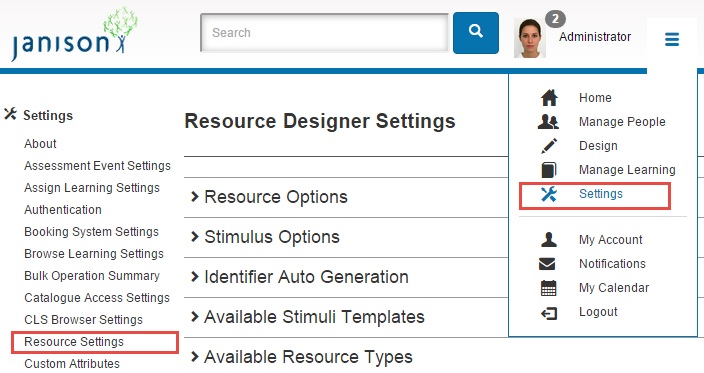Open Assessment Event Settings link
This screenshot has width=704, height=373.
click(97, 166)
